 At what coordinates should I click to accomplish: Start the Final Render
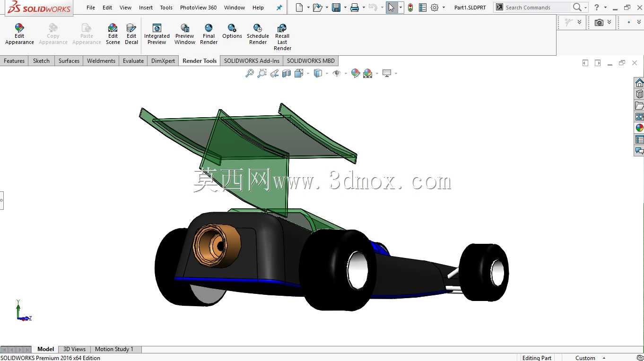tap(209, 34)
